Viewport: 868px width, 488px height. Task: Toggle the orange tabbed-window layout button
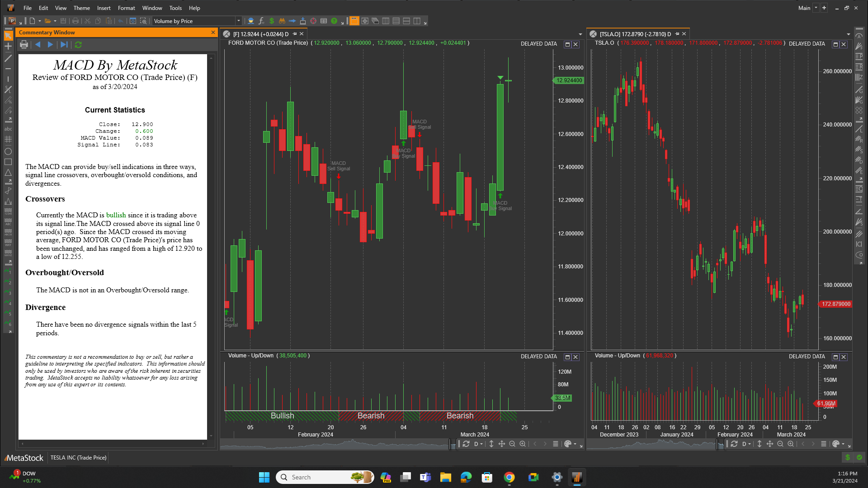(x=354, y=21)
